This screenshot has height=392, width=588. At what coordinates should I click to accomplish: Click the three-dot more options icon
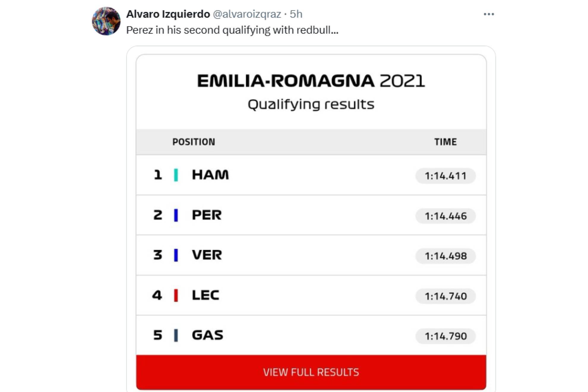point(489,14)
